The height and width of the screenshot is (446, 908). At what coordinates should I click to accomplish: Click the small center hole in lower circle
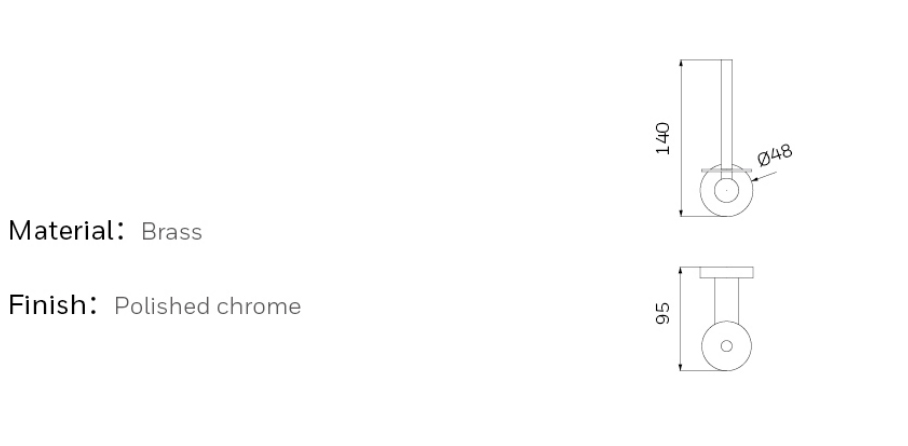click(x=726, y=346)
